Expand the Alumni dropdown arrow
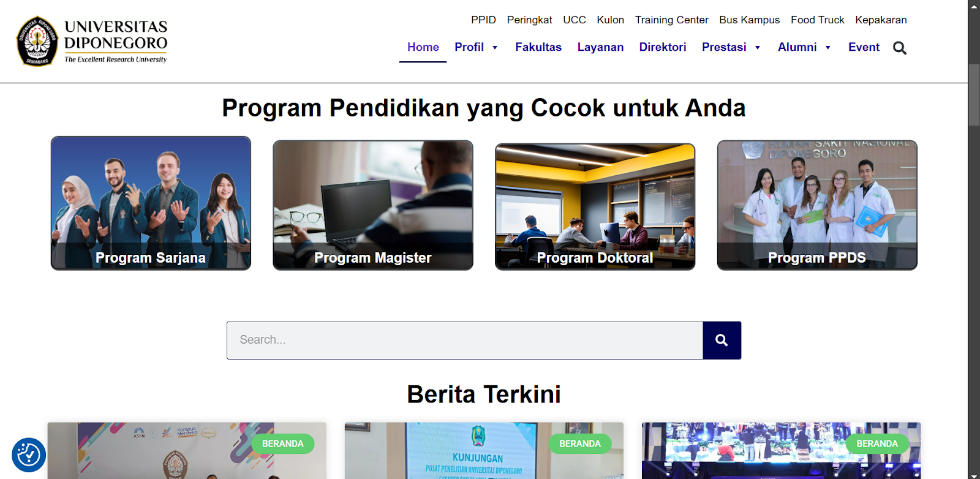 [x=827, y=48]
